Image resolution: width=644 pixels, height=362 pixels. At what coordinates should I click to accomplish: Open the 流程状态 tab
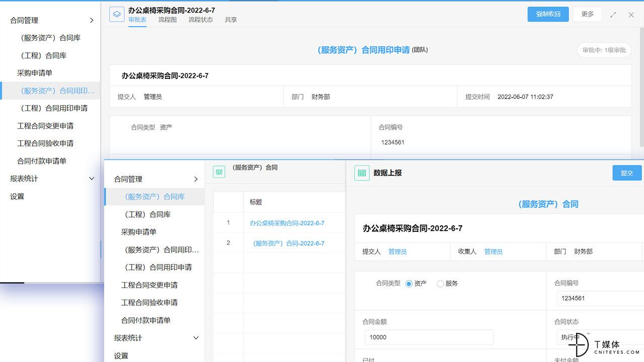201,20
